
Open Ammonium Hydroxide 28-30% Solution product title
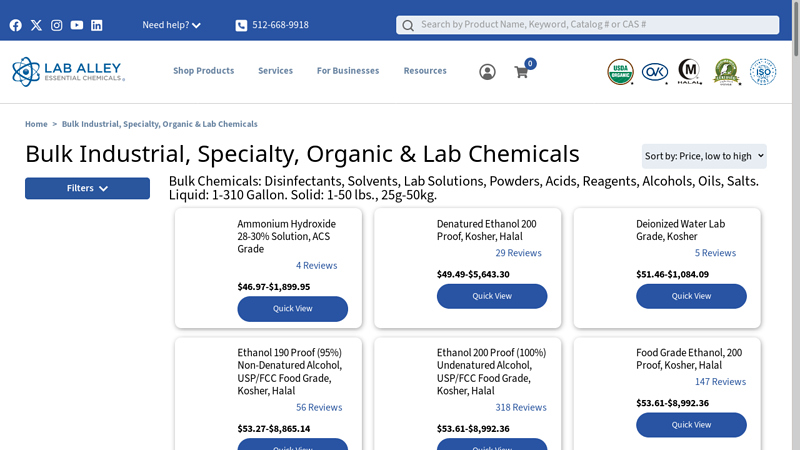pyautogui.click(x=287, y=236)
